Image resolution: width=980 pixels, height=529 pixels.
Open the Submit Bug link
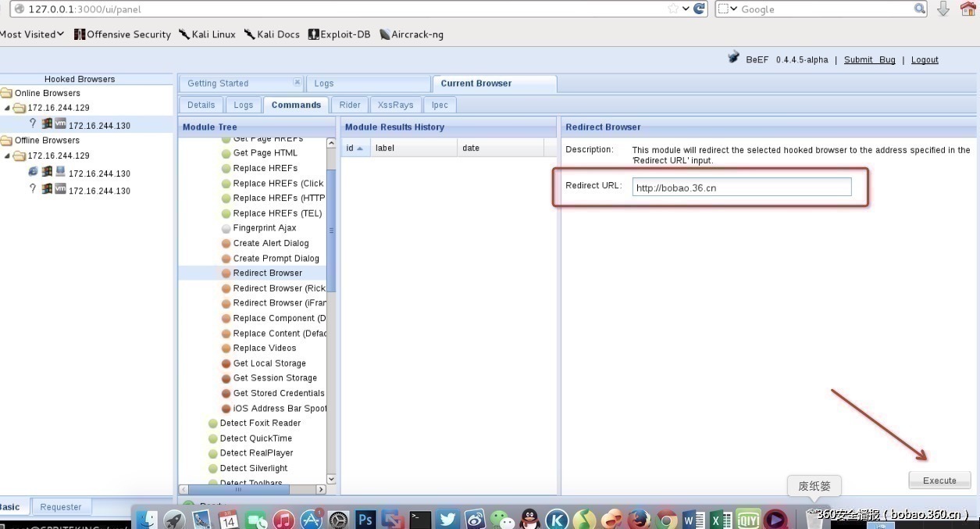pos(870,60)
